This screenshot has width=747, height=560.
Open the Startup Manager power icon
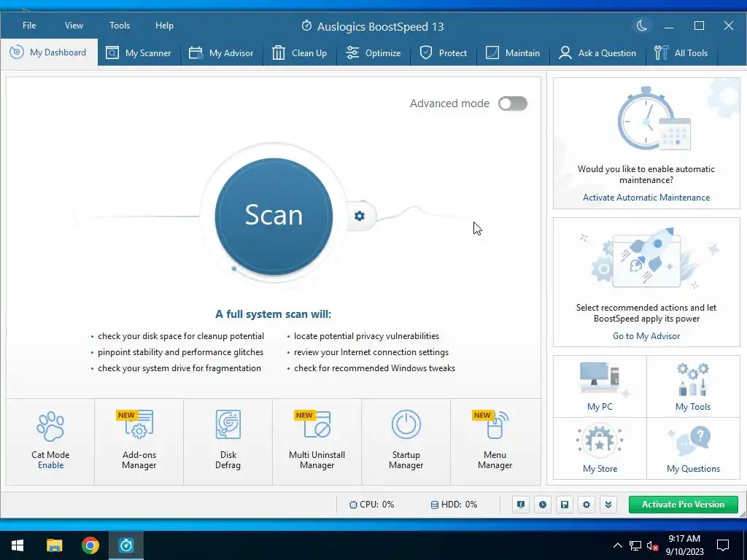click(x=406, y=424)
